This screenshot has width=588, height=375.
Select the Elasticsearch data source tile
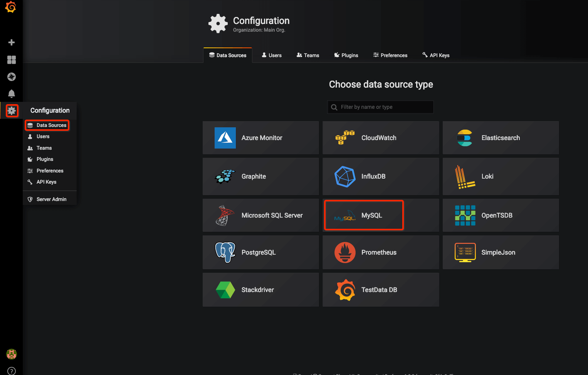tap(500, 138)
